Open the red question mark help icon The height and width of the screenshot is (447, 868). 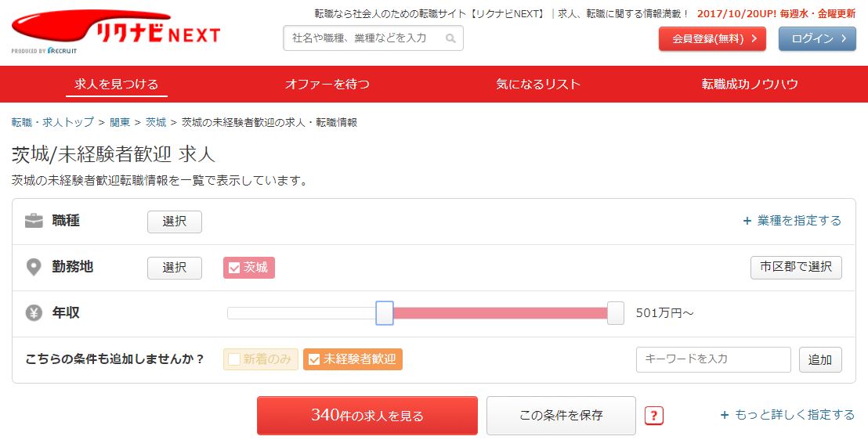point(654,416)
